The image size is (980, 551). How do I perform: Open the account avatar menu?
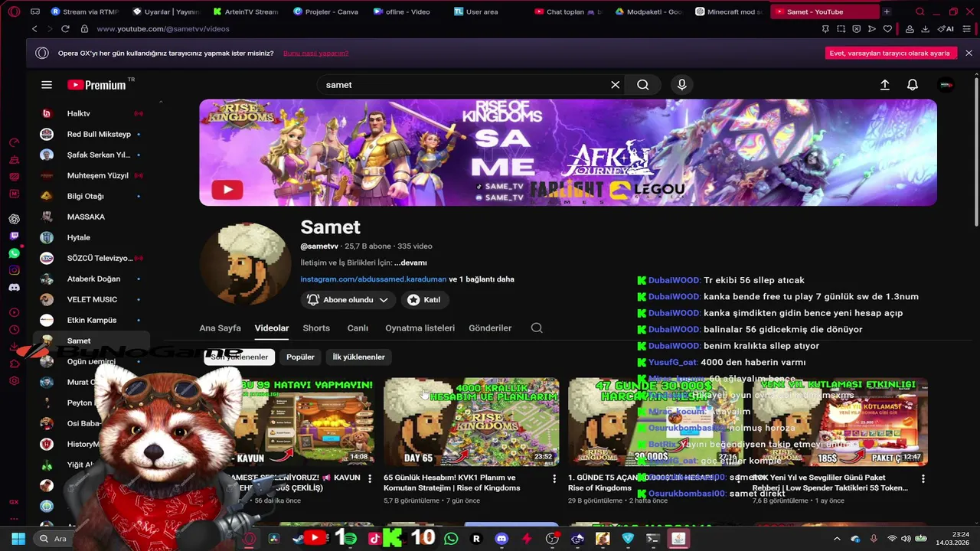(946, 85)
